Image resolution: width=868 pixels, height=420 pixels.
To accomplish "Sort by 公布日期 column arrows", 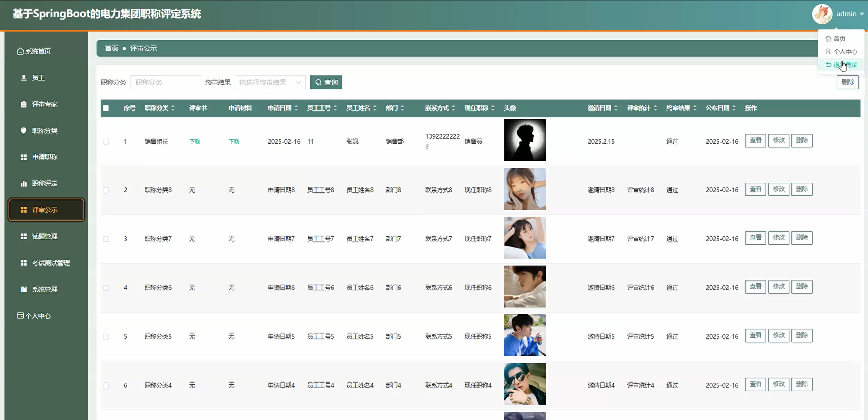I will 734,108.
